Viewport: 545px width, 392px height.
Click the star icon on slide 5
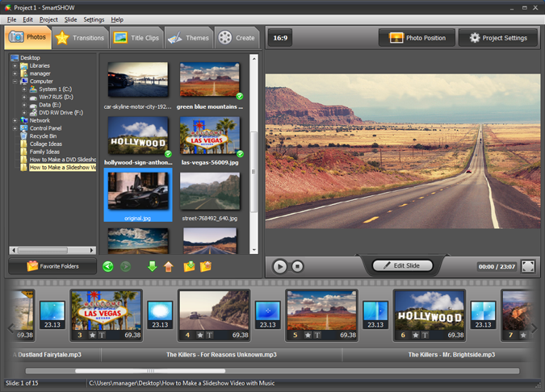(x=308, y=335)
